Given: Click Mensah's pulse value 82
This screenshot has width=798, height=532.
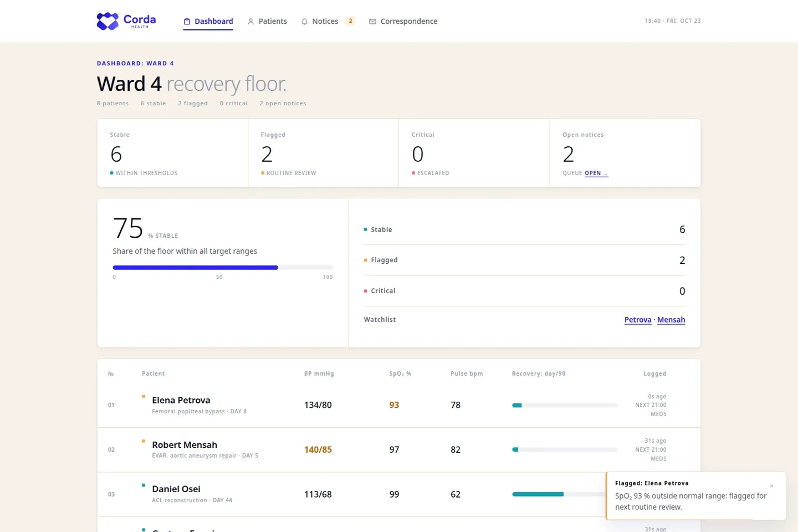Looking at the screenshot, I should pos(456,449).
